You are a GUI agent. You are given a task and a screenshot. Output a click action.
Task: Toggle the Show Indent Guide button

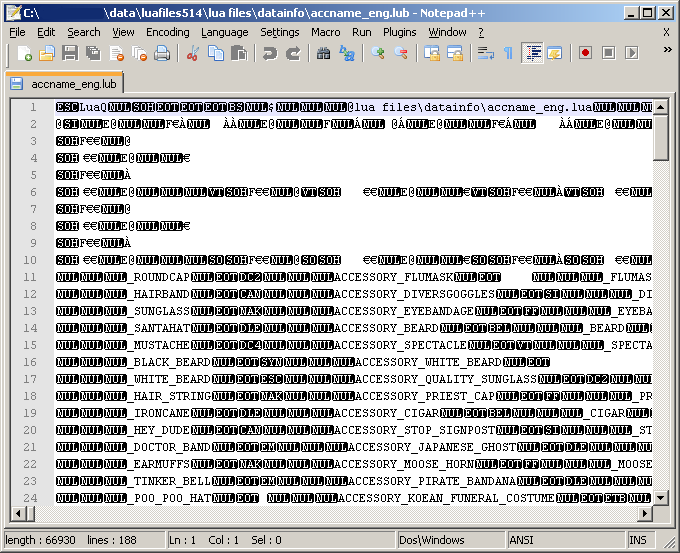click(x=532, y=53)
